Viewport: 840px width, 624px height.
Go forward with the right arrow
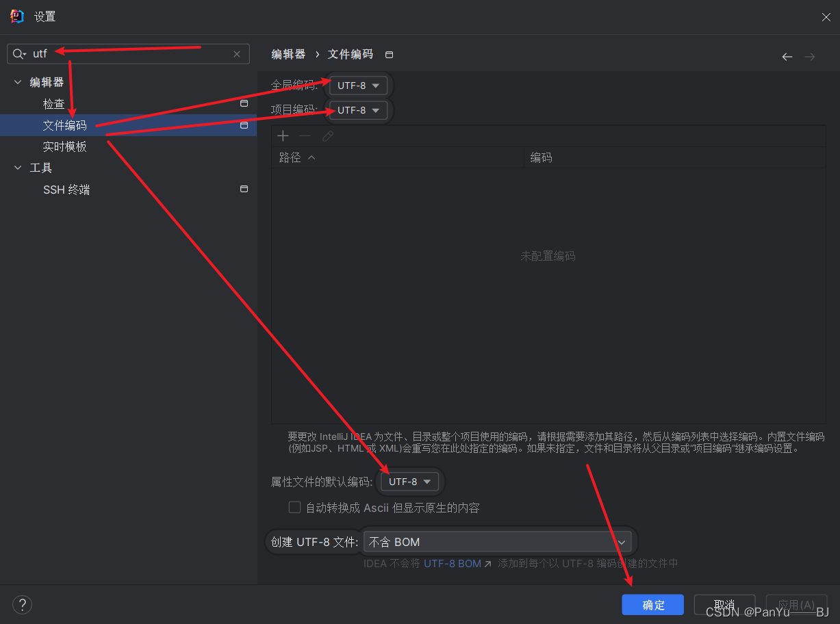click(810, 57)
